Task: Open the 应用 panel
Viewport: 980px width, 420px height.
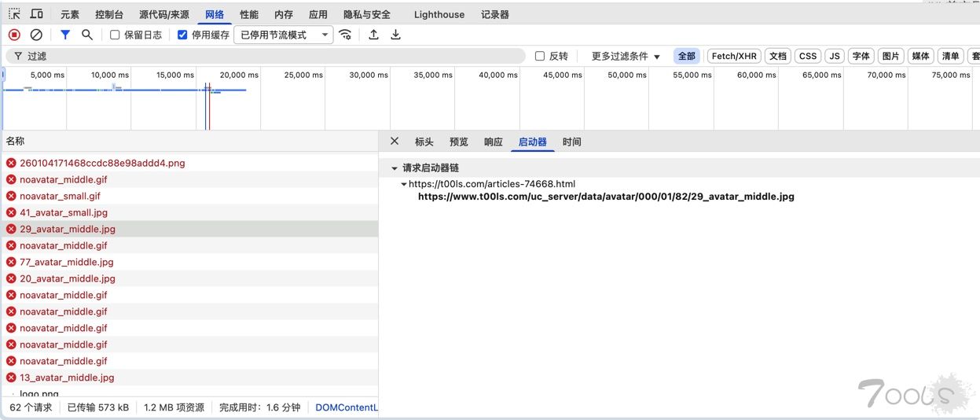Action: point(318,14)
